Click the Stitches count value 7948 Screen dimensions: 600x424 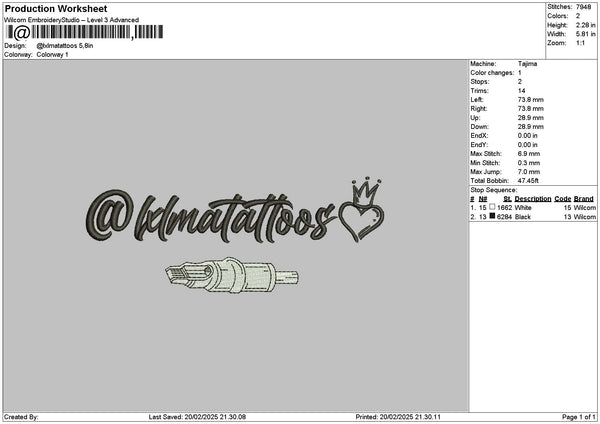click(588, 7)
